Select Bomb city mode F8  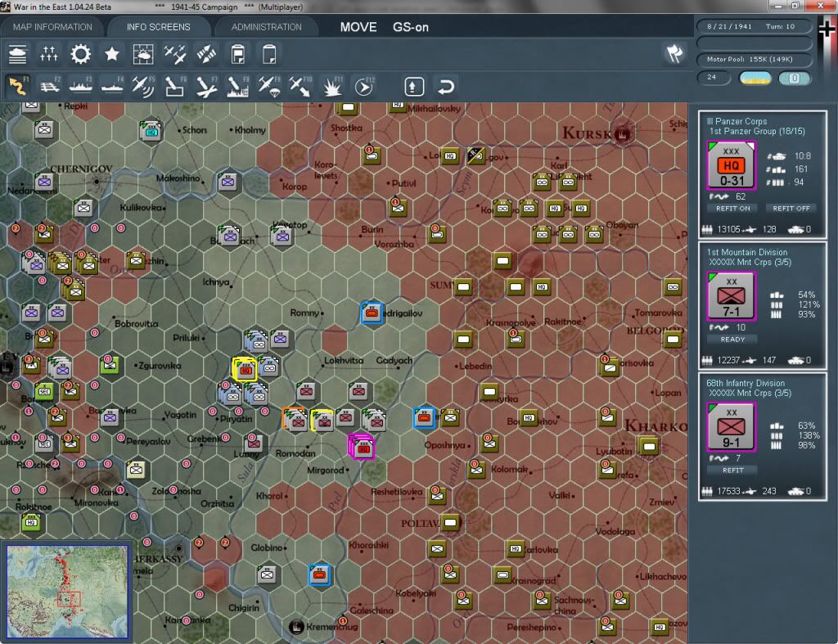click(238, 86)
